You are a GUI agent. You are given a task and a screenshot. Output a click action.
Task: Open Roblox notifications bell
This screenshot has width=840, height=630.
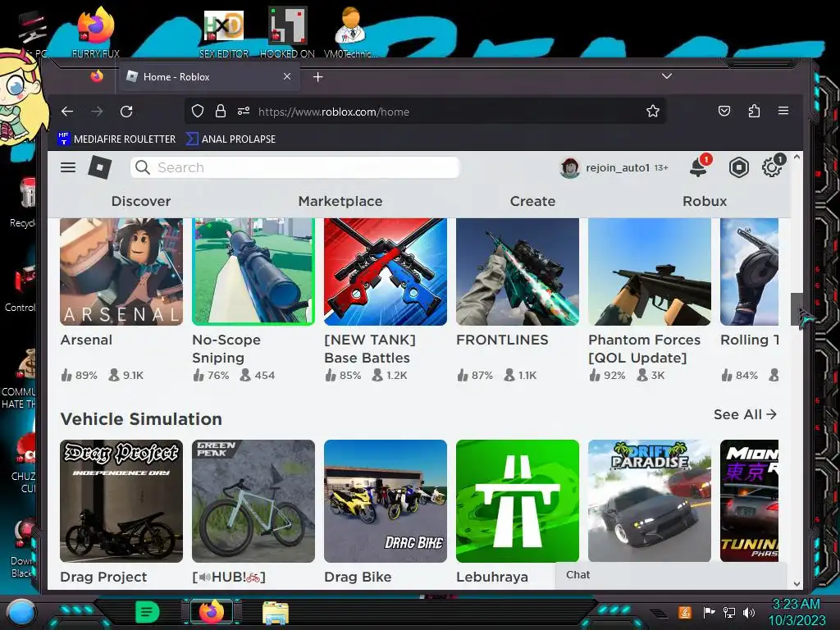coord(699,167)
